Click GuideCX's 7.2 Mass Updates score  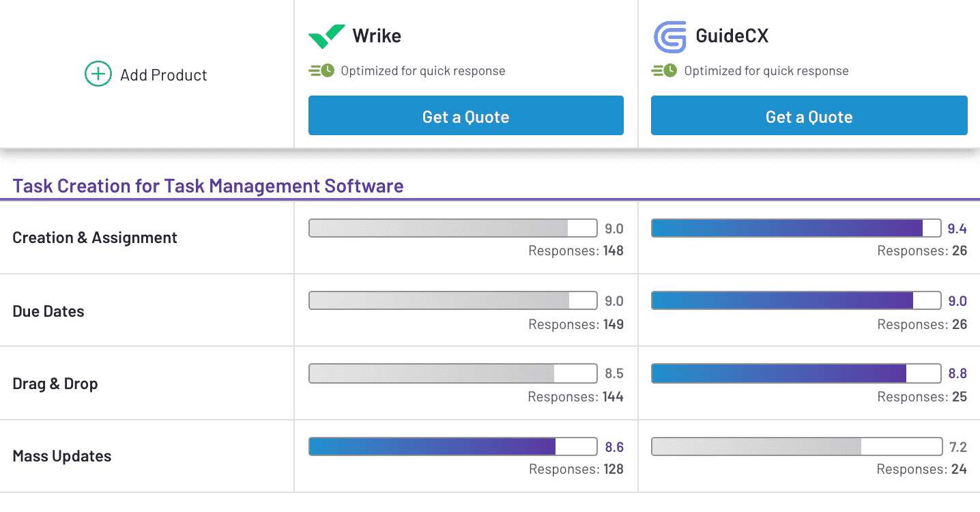click(958, 447)
